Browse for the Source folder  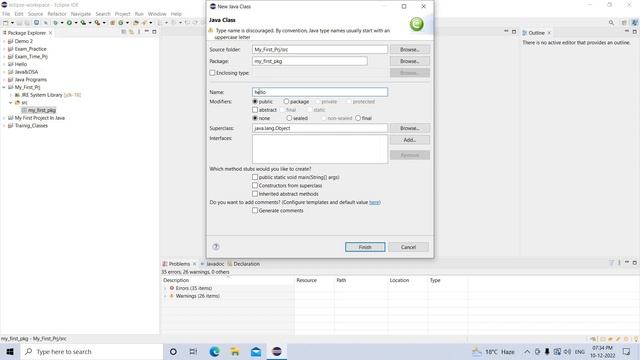tap(409, 49)
